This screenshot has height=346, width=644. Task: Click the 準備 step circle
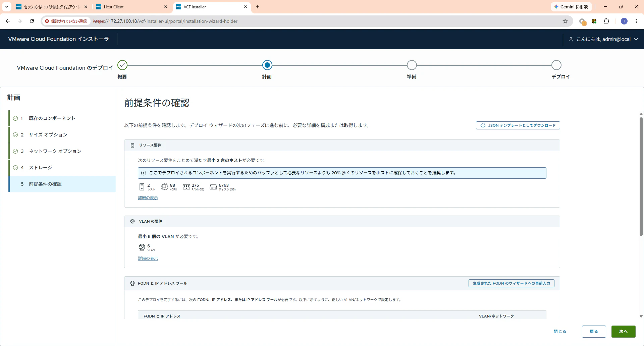(412, 65)
